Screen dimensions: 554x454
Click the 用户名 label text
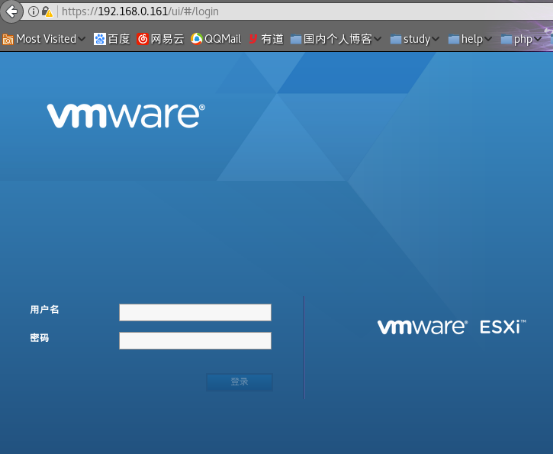click(x=45, y=310)
